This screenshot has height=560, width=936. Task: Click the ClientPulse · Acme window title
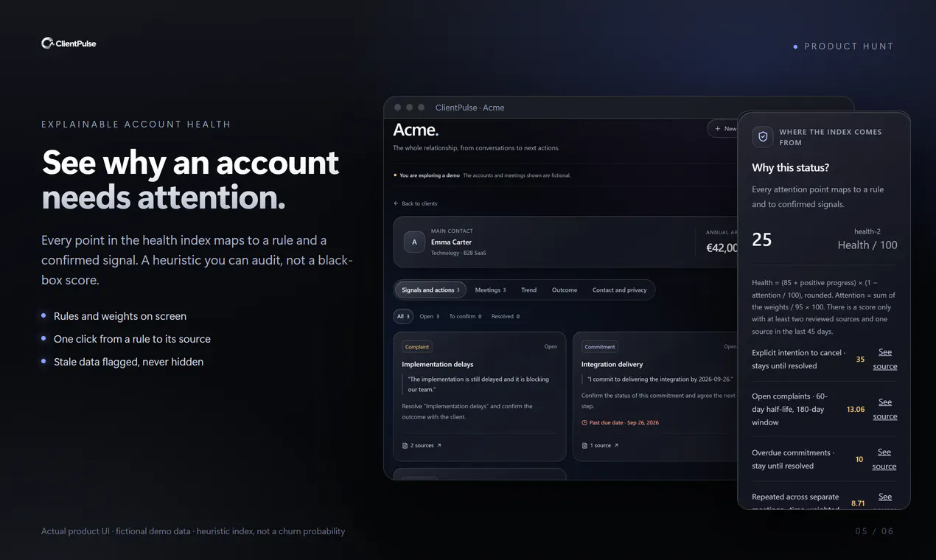click(x=469, y=108)
